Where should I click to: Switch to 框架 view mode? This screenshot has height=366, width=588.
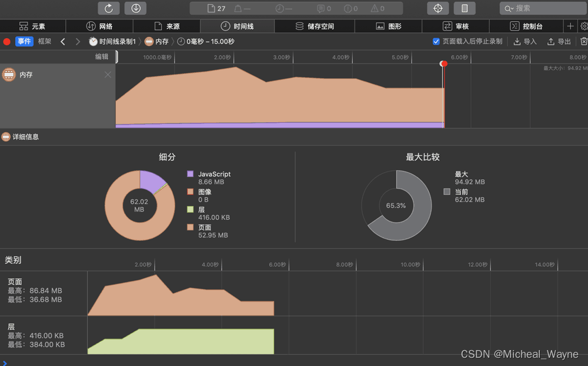[45, 42]
